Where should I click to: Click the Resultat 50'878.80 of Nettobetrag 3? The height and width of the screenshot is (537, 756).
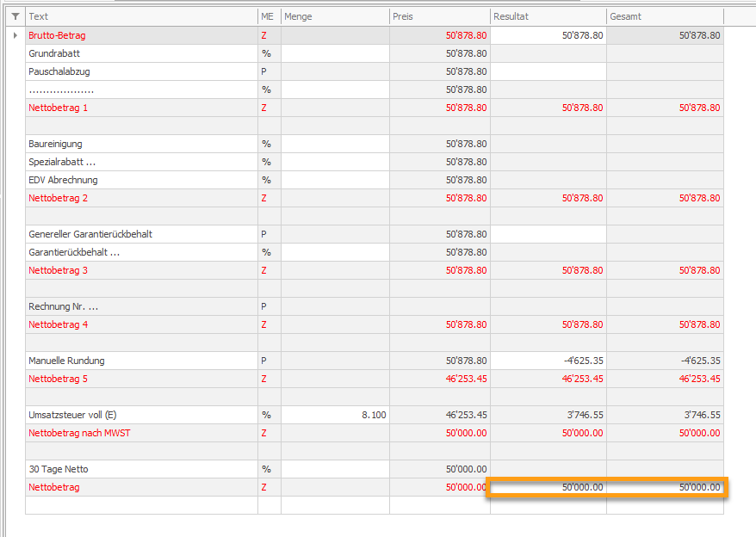(x=548, y=270)
